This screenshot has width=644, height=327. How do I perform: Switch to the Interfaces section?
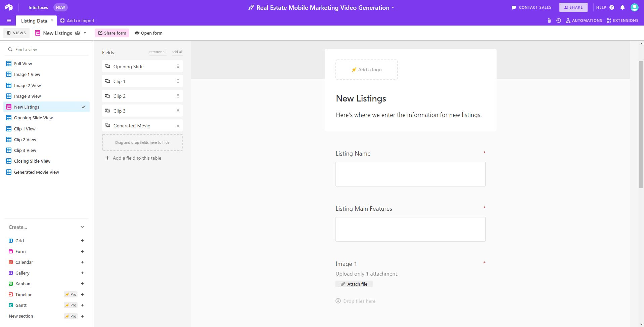pos(38,7)
